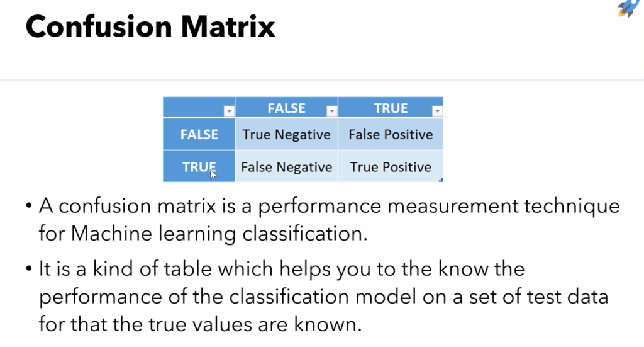Click the blank top-left header cell of table
Screen dimensions: 644x347
coord(194,107)
